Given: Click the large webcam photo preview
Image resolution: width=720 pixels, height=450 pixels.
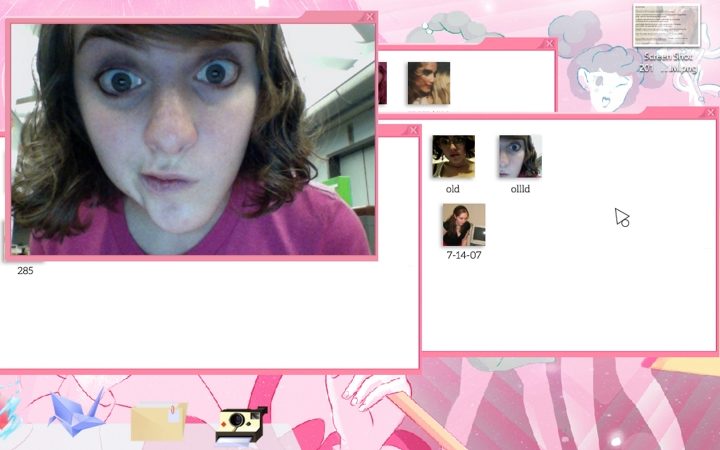Looking at the screenshot, I should point(192,140).
